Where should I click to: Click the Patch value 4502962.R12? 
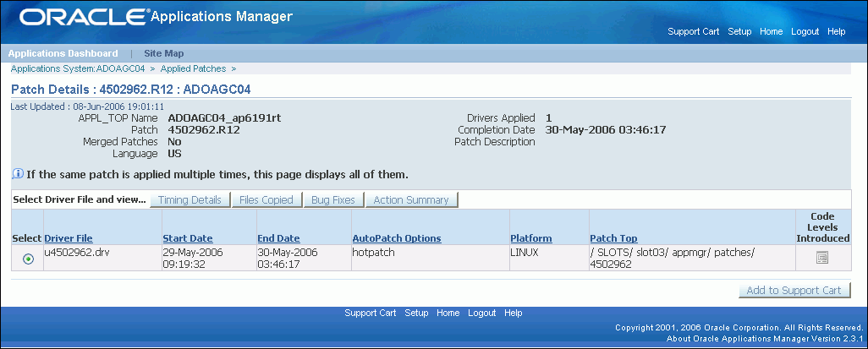[x=203, y=130]
